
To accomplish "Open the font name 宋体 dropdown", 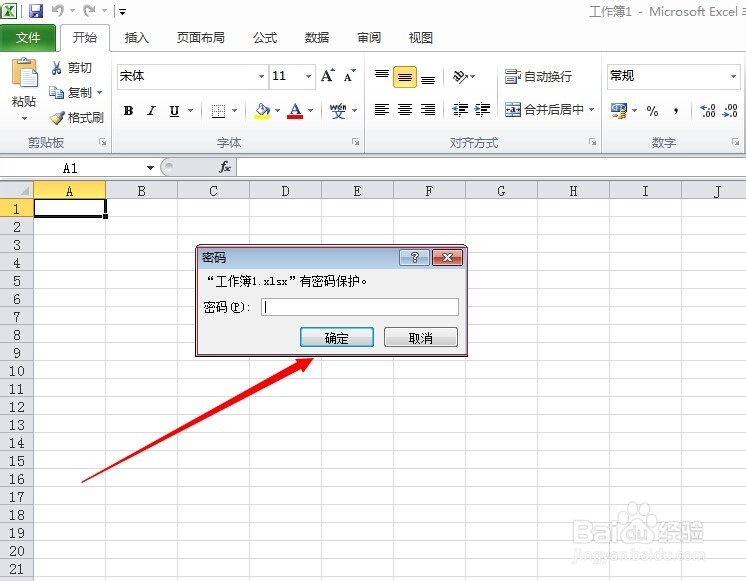I will [261, 76].
